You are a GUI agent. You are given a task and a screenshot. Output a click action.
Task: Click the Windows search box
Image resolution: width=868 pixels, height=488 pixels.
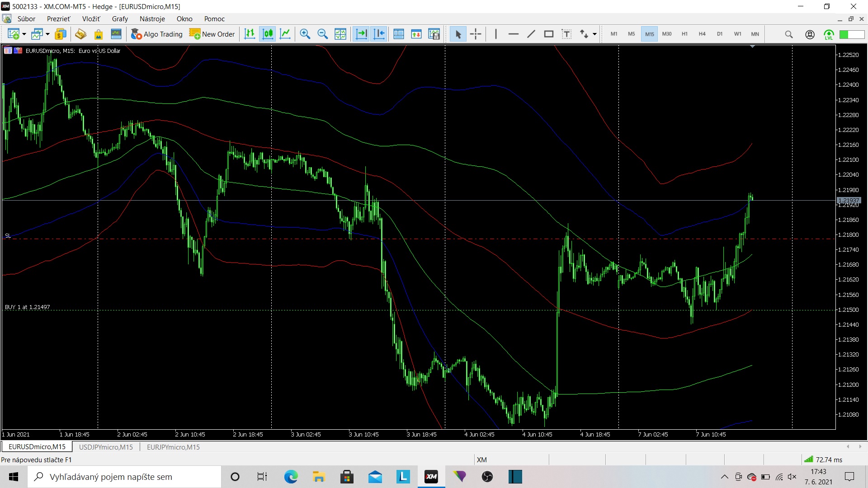point(125,477)
